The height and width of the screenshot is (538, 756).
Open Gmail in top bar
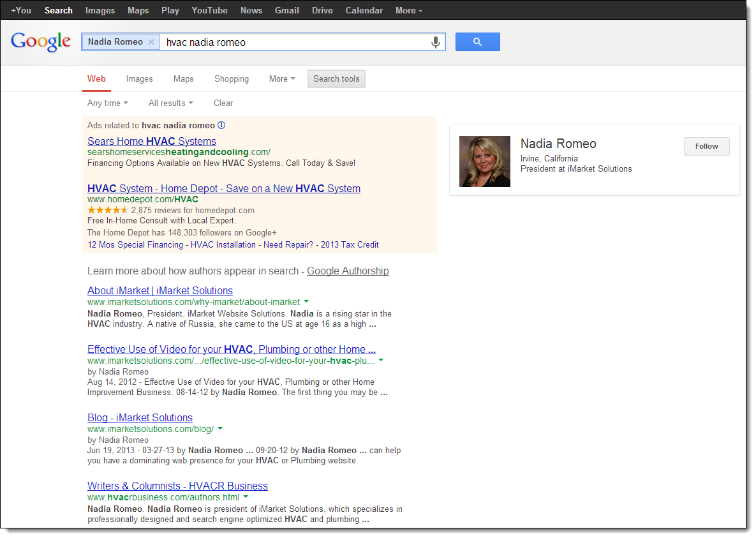287,11
